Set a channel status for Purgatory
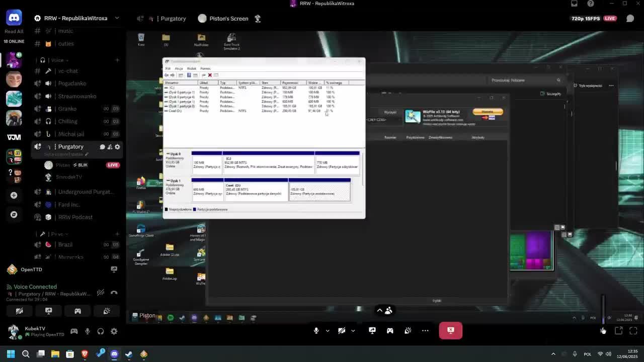 (66, 154)
